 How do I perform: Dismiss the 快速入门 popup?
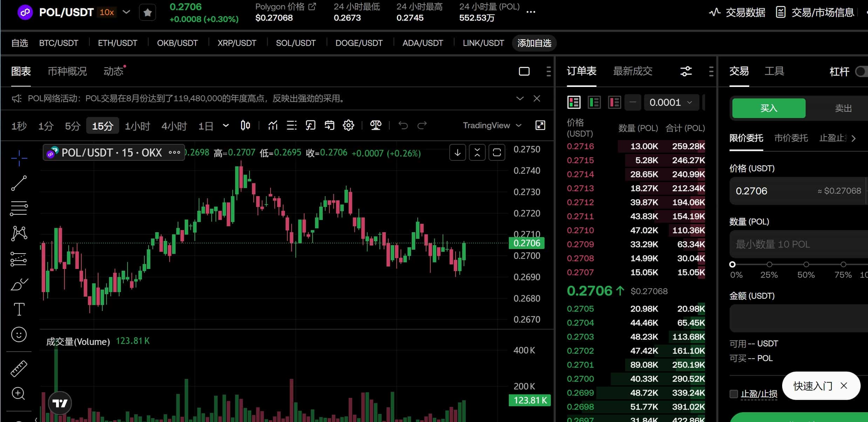844,386
